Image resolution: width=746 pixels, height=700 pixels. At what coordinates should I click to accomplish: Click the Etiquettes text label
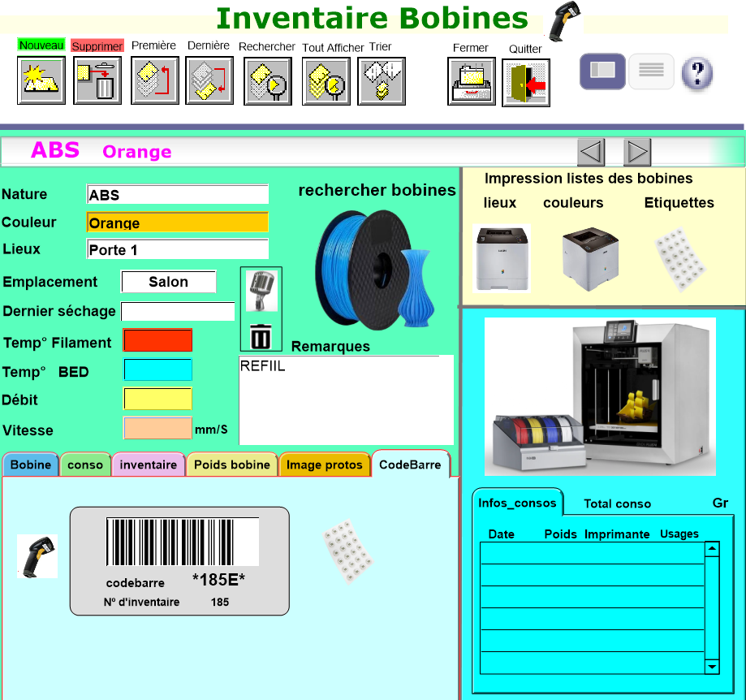[679, 203]
